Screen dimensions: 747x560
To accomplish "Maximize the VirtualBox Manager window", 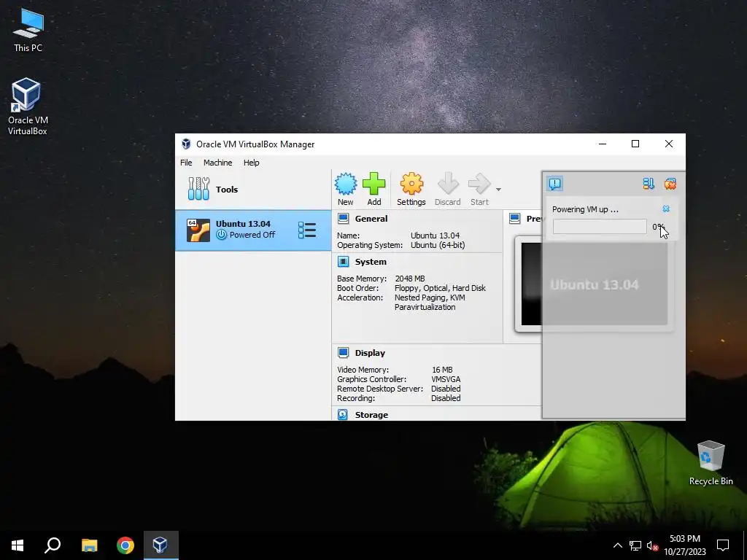I will 635,144.
